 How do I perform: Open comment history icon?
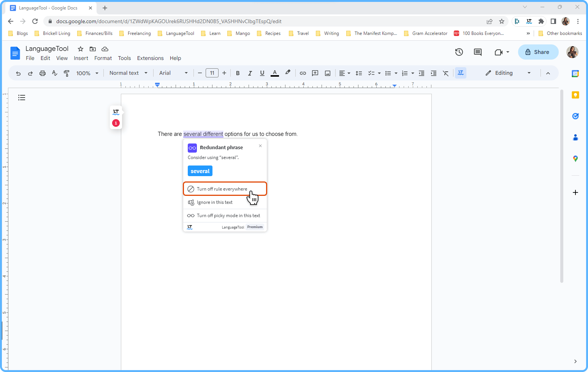pos(478,52)
